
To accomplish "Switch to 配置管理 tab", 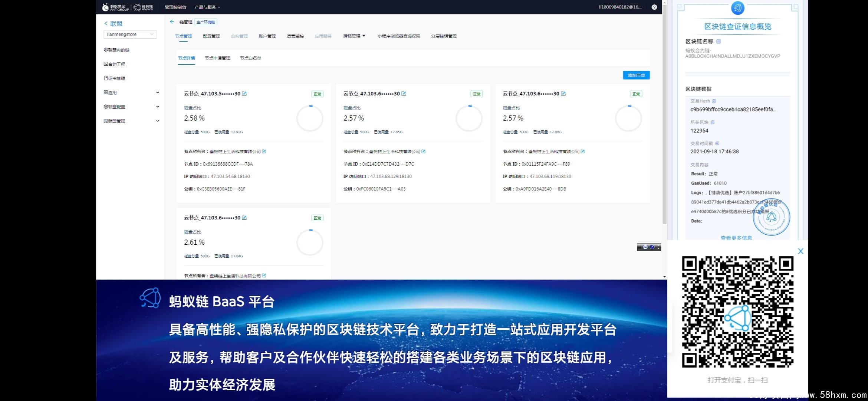I will 211,36.
